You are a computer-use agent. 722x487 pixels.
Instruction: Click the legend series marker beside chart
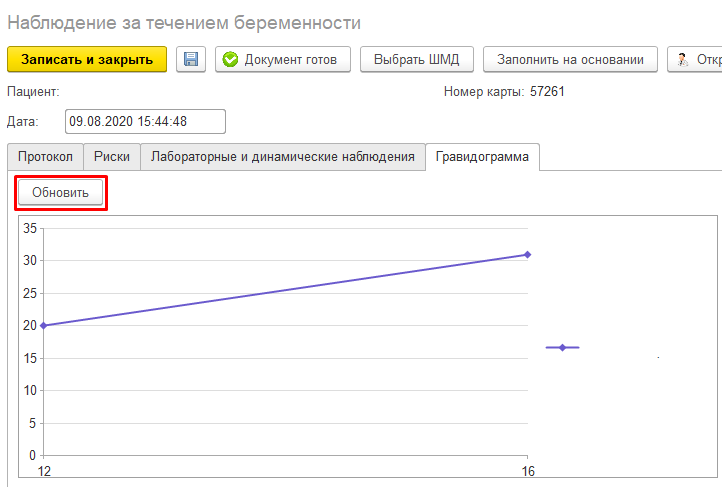point(562,347)
